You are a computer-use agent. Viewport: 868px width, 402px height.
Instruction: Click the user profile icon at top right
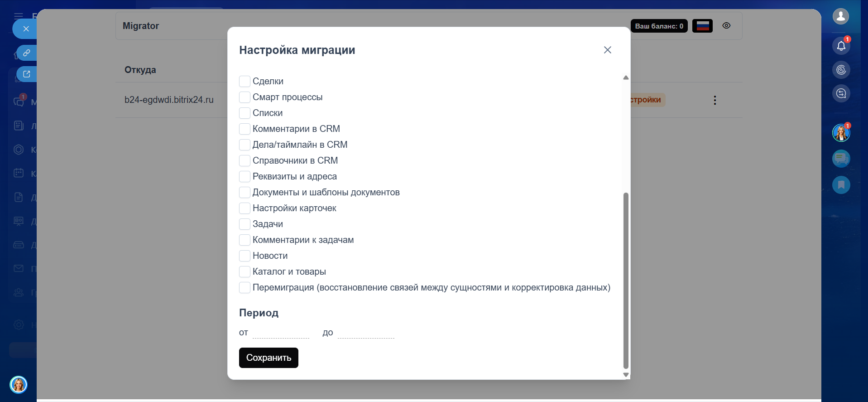click(x=841, y=17)
